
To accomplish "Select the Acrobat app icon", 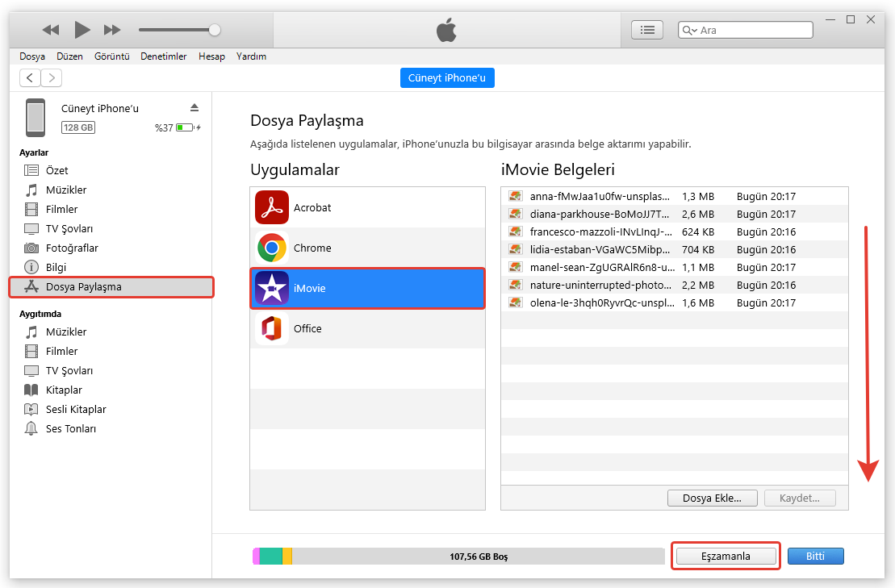I will [272, 207].
